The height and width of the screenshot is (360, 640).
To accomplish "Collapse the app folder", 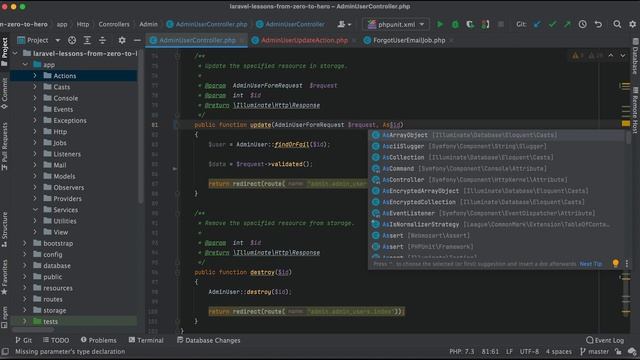I will [25, 64].
